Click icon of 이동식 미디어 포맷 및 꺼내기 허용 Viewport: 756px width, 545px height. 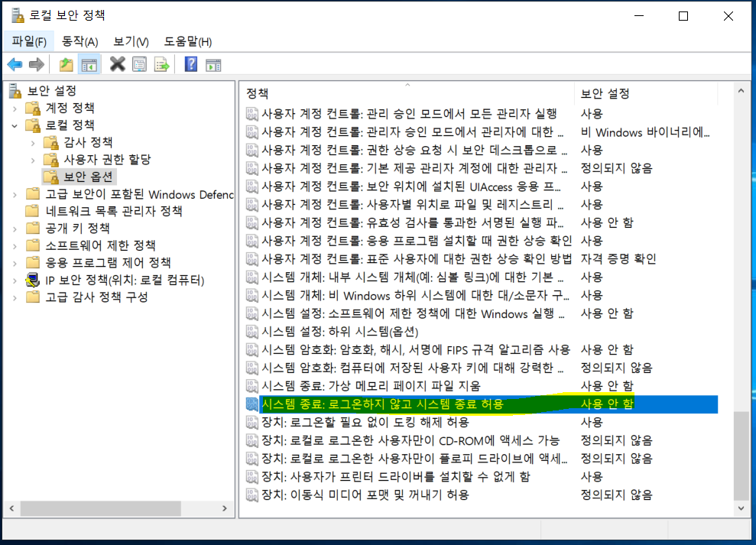[252, 495]
